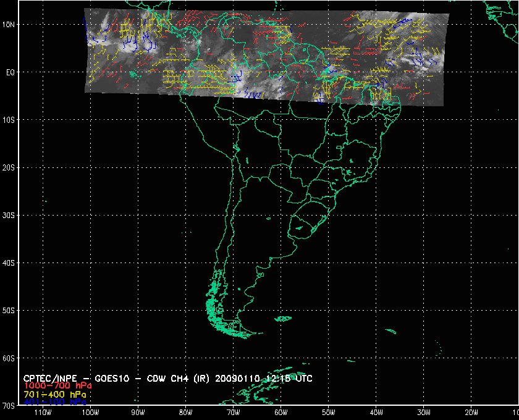Click the 20W longitude label
519x420 pixels.
click(471, 413)
